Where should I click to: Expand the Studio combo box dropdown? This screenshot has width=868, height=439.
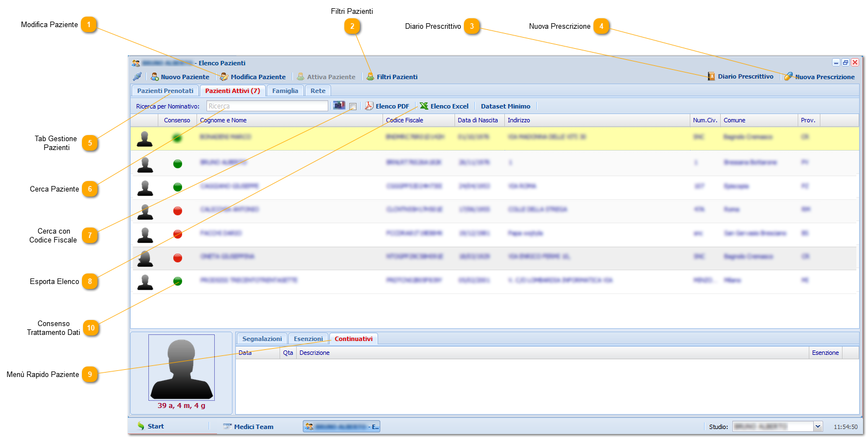(818, 426)
